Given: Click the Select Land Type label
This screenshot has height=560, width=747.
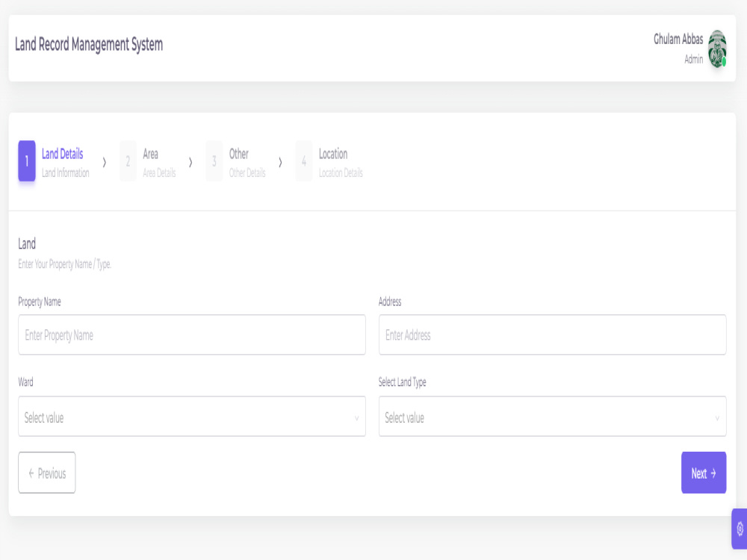Looking at the screenshot, I should 402,382.
